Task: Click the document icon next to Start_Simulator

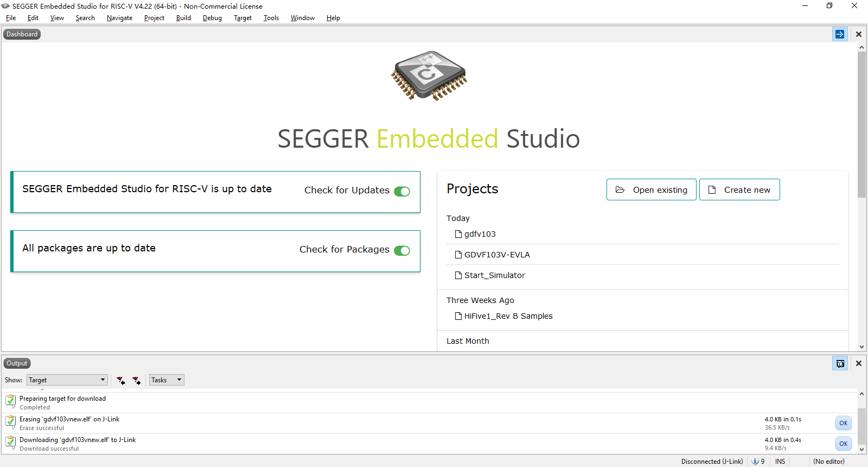Action: [458, 275]
